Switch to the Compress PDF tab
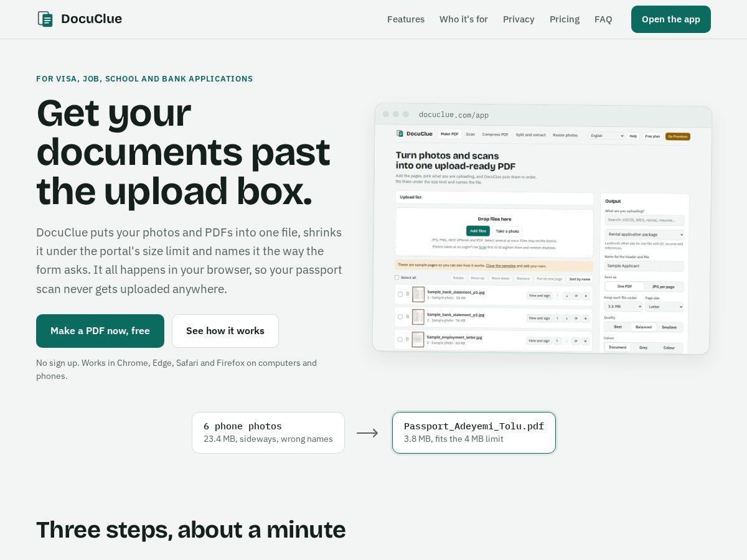Screen dimensions: 747x560 tap(495, 134)
